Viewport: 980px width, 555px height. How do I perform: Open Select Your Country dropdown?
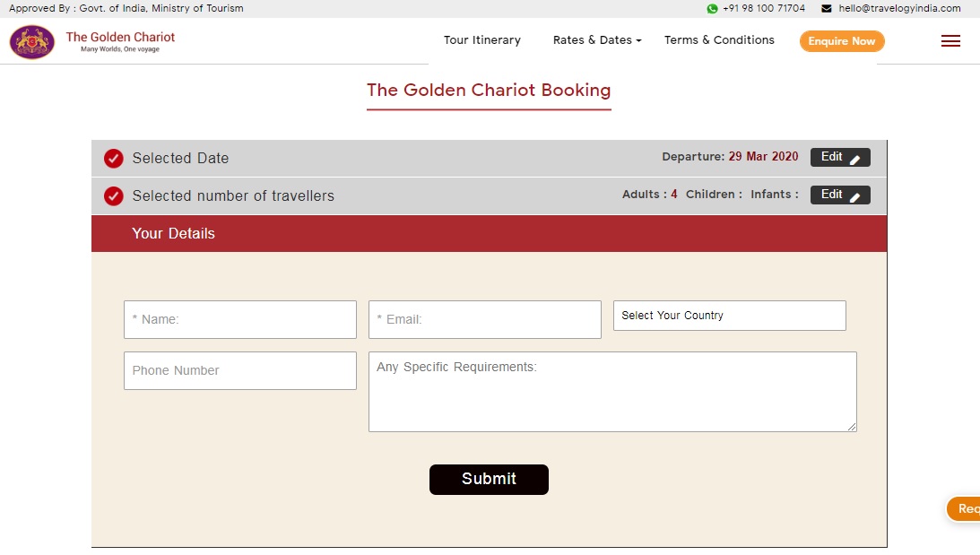[x=729, y=316]
